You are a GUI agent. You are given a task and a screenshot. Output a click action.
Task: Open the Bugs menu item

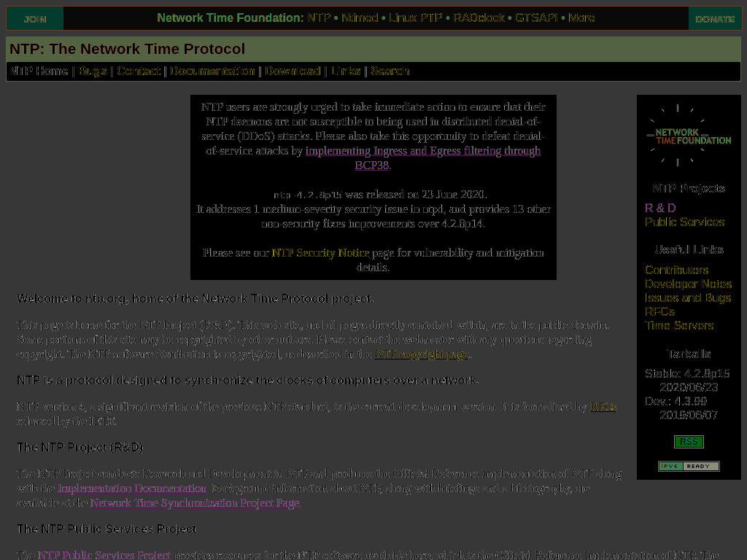[93, 71]
